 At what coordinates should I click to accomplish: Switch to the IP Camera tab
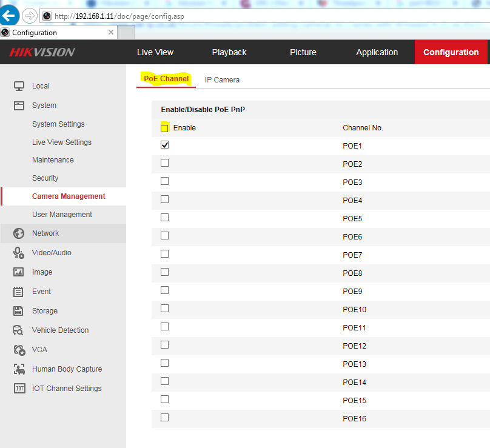point(222,79)
